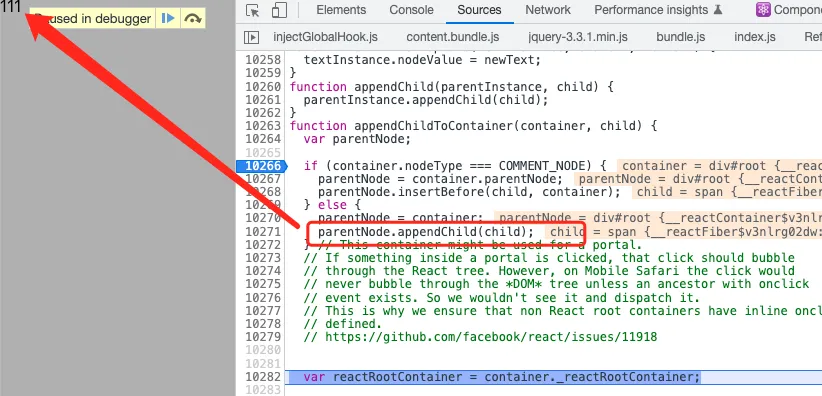This screenshot has height=396, width=822.
Task: Click 'parentNode.insertBefore(child, container);' statement
Action: pyautogui.click(x=469, y=192)
